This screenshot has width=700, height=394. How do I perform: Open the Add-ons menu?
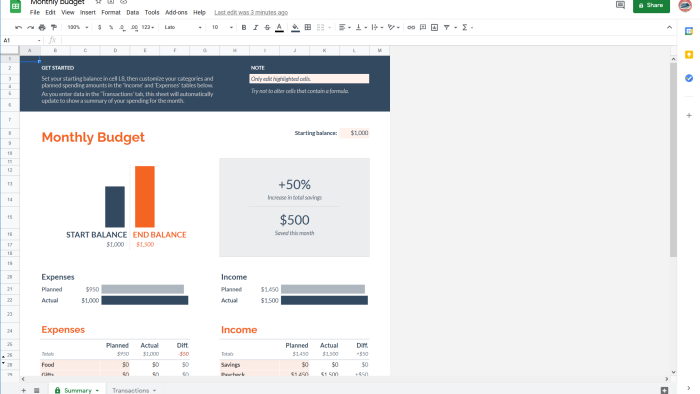click(176, 12)
